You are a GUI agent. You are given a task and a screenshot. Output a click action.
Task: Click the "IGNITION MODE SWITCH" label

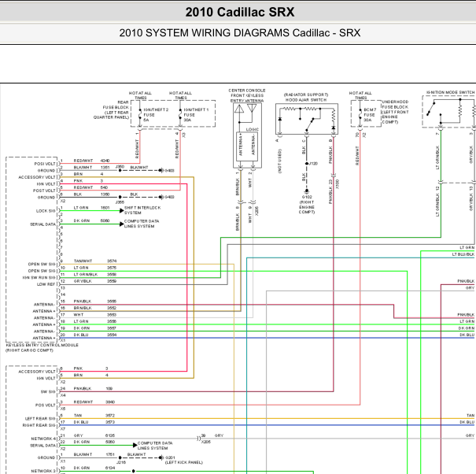click(x=450, y=92)
